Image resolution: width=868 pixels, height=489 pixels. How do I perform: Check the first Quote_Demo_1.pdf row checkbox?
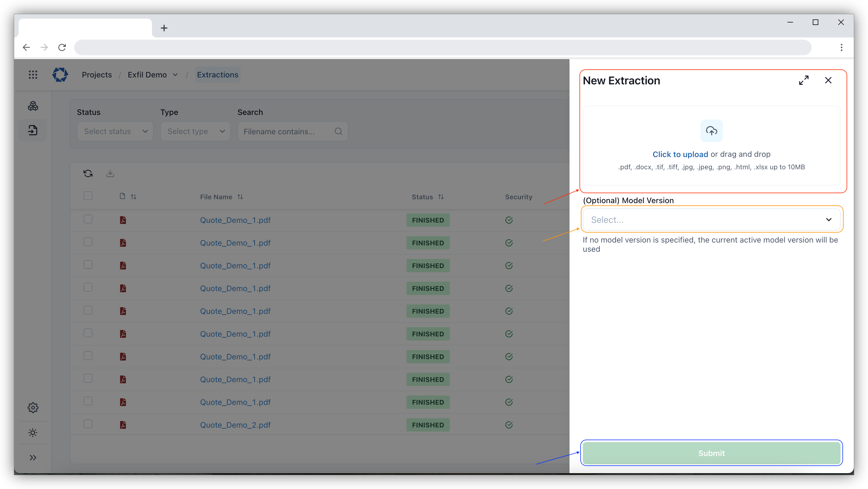(88, 219)
